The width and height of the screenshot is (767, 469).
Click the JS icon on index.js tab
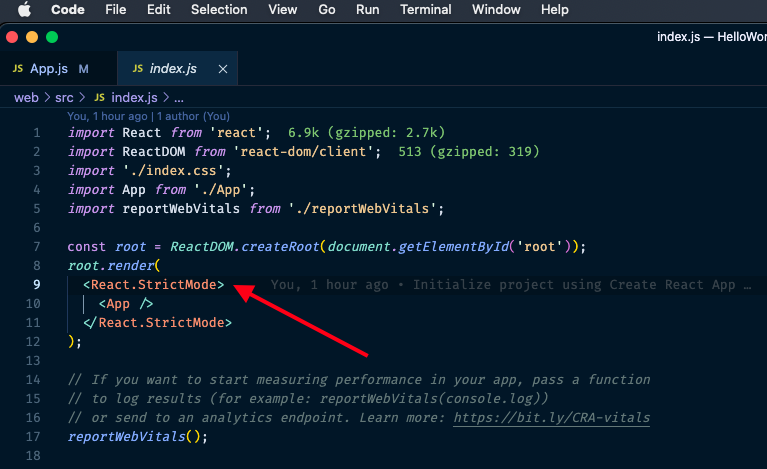click(137, 69)
